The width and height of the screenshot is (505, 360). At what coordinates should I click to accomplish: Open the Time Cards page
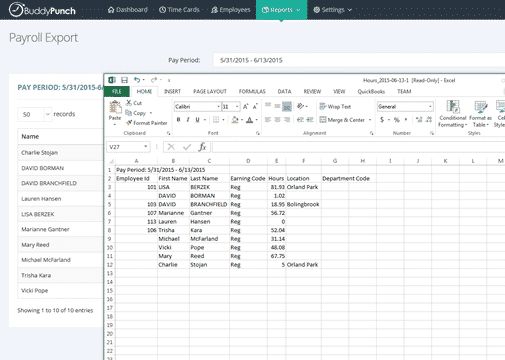[x=179, y=10]
